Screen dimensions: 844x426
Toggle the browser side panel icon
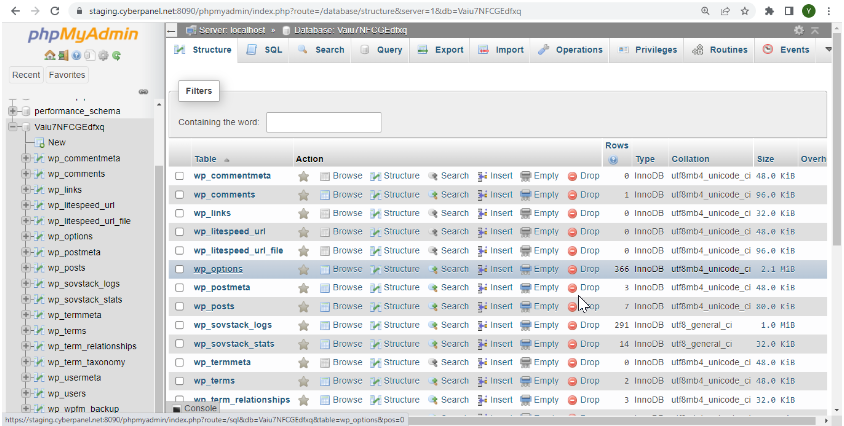pyautogui.click(x=789, y=11)
